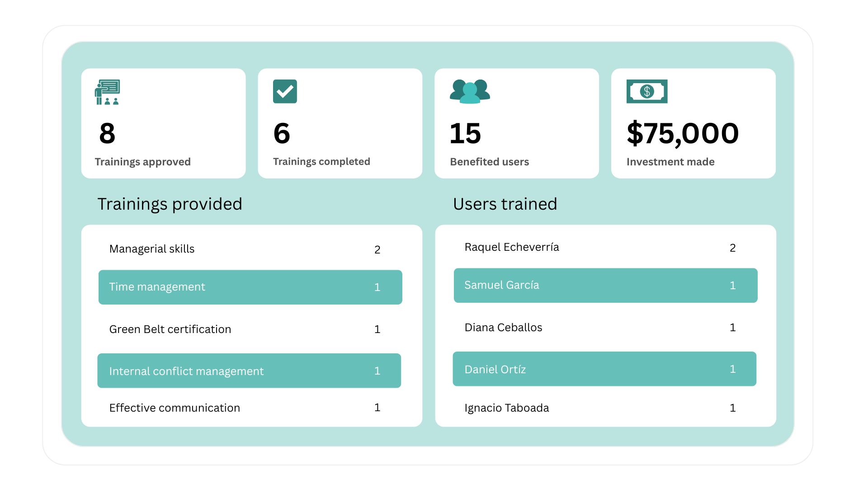Click the green checkmark icon
The height and width of the screenshot is (488, 868).
click(x=285, y=91)
